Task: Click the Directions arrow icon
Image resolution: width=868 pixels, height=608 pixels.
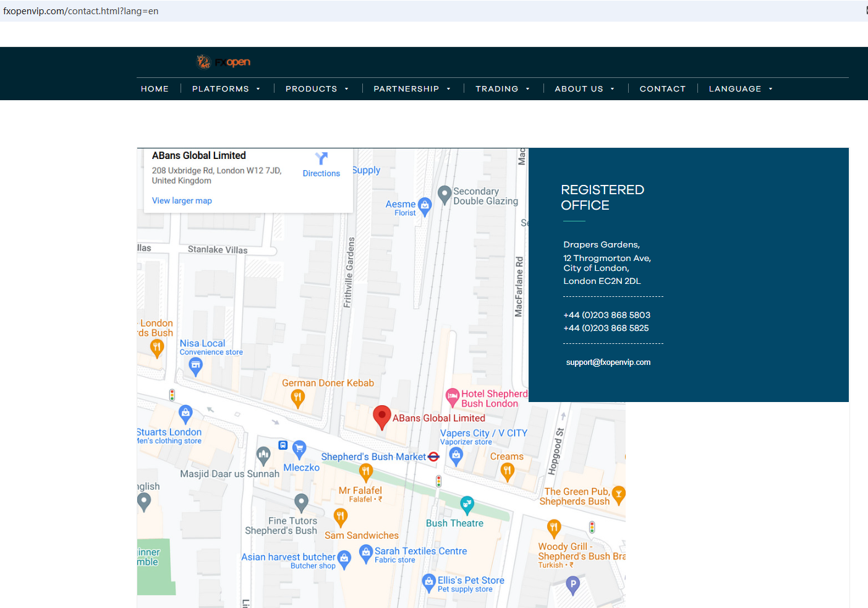Action: coord(321,158)
